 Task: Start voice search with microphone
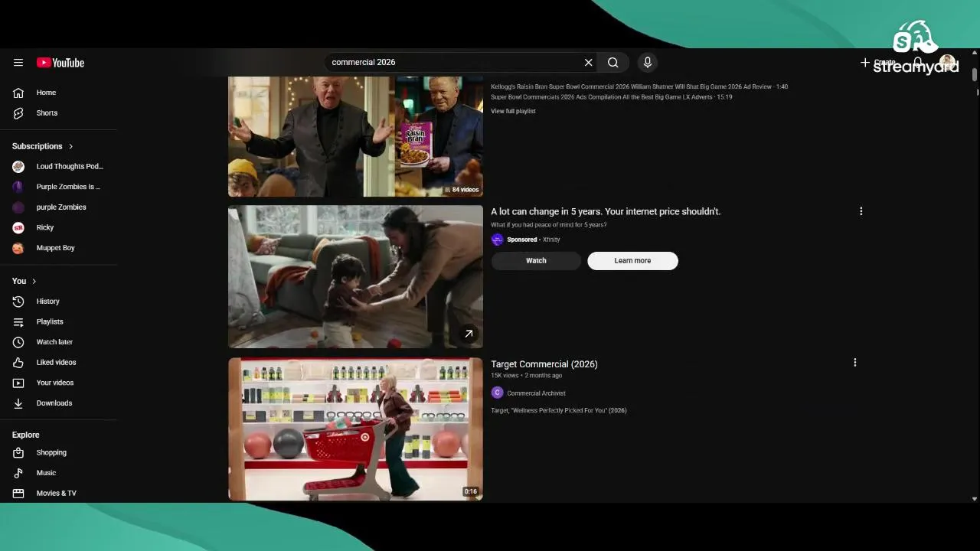[648, 63]
